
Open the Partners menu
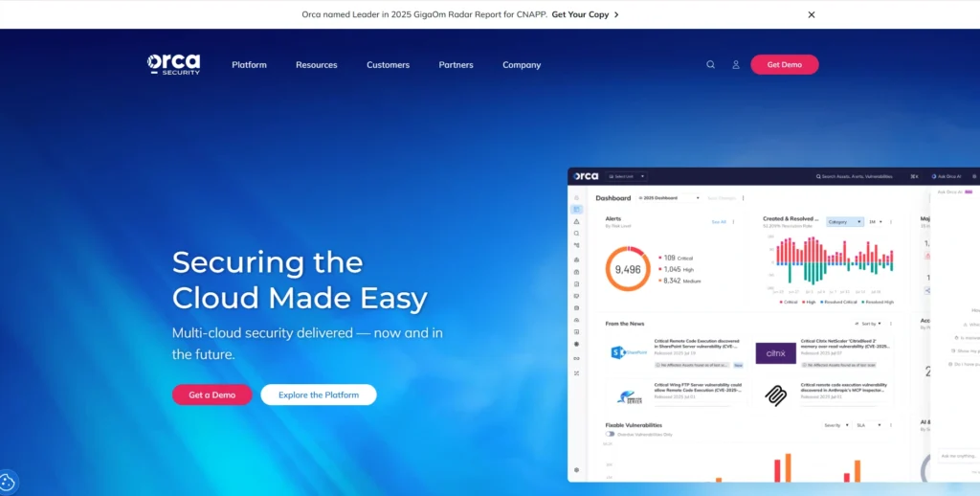click(x=456, y=64)
